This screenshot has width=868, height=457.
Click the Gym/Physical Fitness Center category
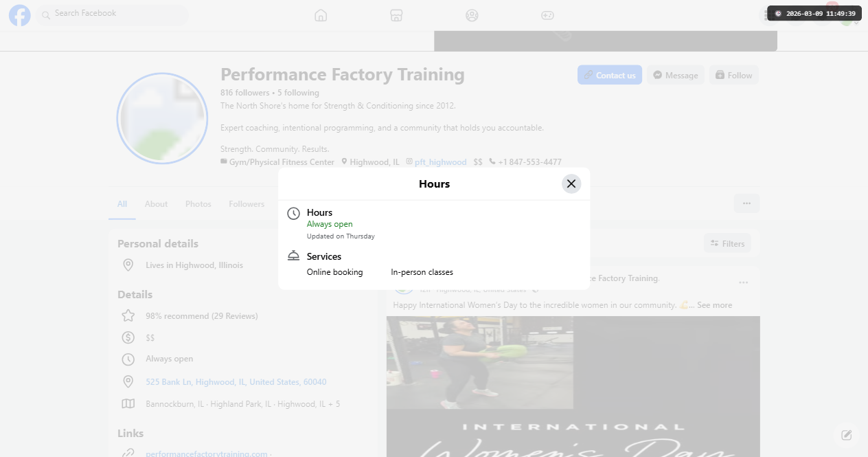[282, 162]
